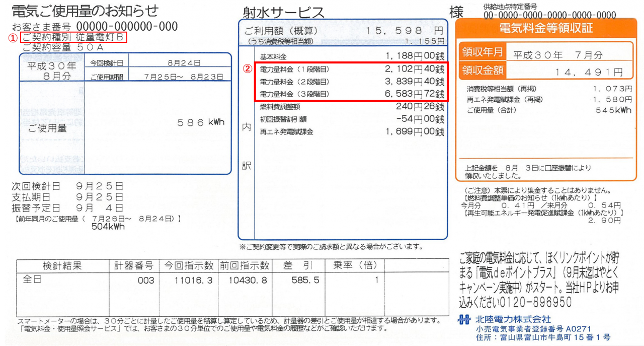
Task: Select 燃料費調整額 value 240円26銭
Action: pyautogui.click(x=420, y=107)
